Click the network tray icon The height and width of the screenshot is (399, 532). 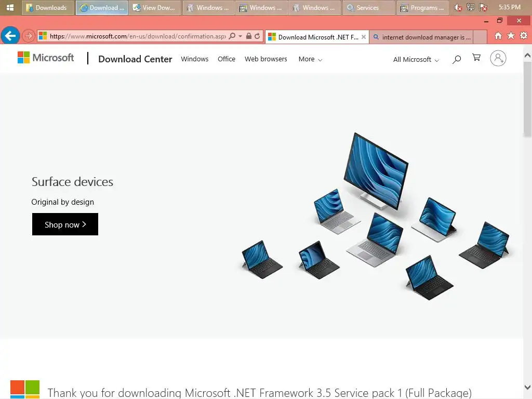click(471, 7)
